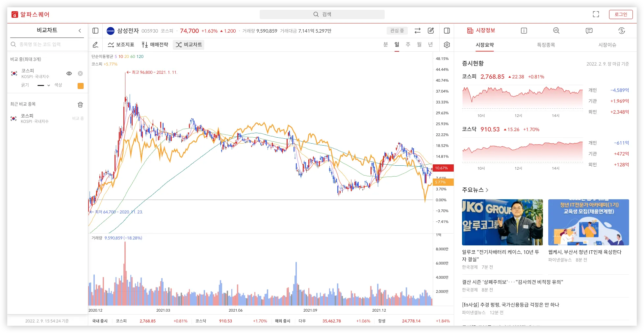
Task: Select the 년 yearly interval
Action: (x=430, y=44)
